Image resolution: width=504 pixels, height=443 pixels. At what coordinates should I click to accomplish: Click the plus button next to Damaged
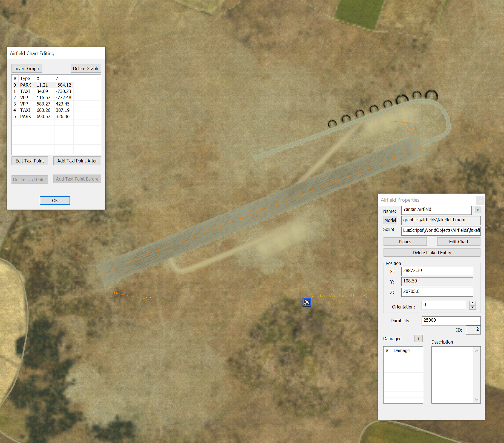tap(418, 339)
